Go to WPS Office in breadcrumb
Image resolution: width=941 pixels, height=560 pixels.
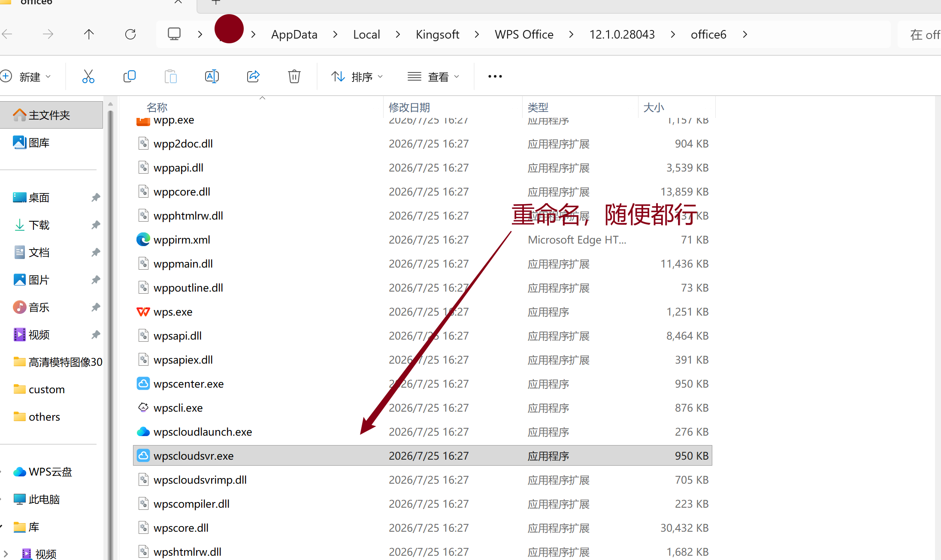pyautogui.click(x=524, y=34)
